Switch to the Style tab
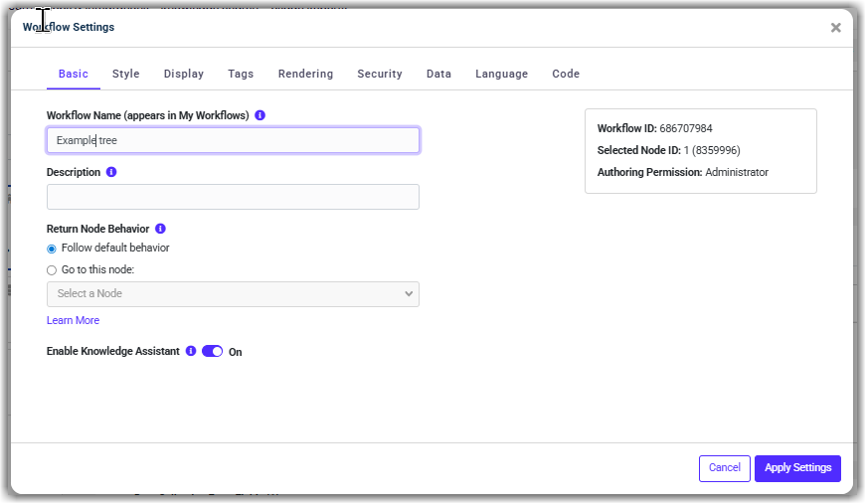Screen dimensions: 866x504 (x=125, y=74)
